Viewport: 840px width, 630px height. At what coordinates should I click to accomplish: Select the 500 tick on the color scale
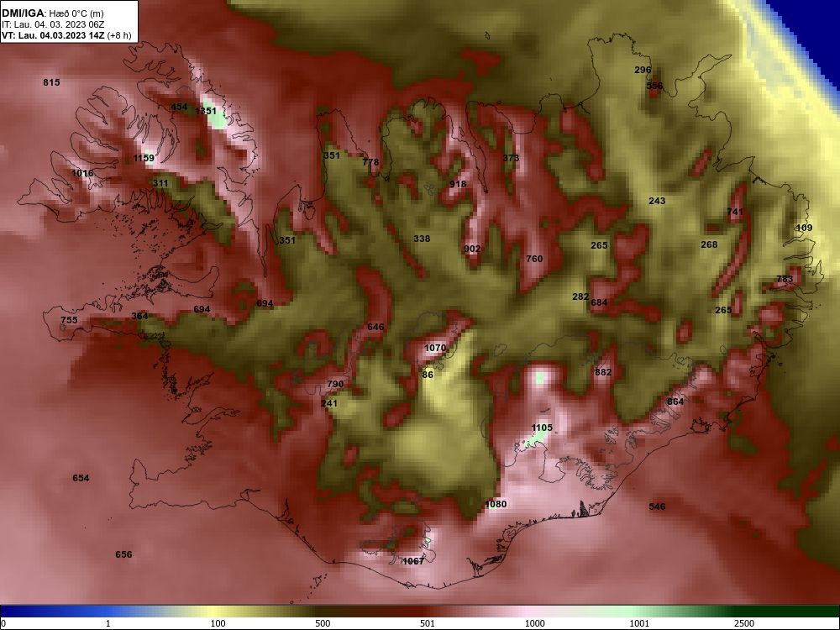tap(323, 623)
